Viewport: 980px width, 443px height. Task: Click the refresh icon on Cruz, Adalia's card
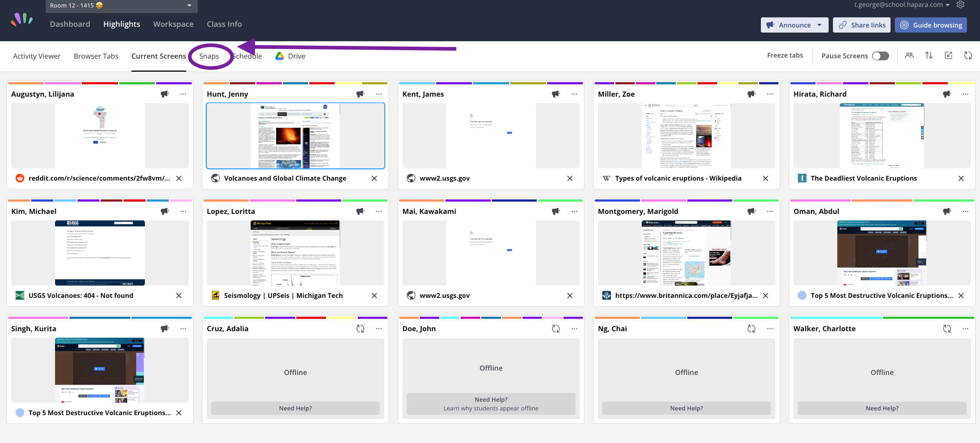[360, 329]
